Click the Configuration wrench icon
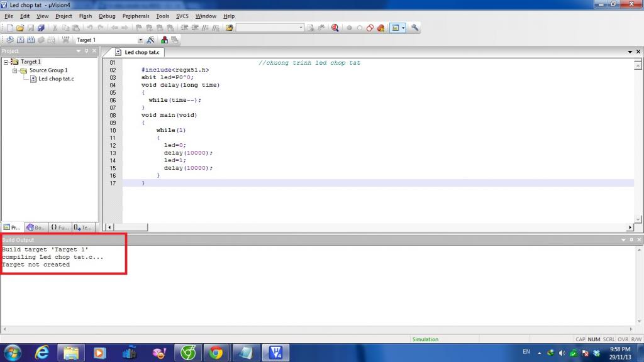The image size is (644, 362). point(415,28)
